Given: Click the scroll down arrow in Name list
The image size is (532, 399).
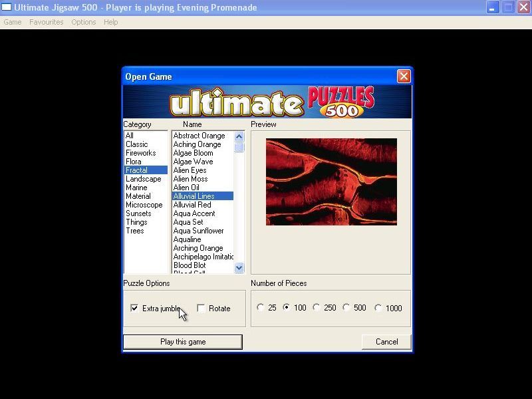Looking at the screenshot, I should click(x=238, y=268).
